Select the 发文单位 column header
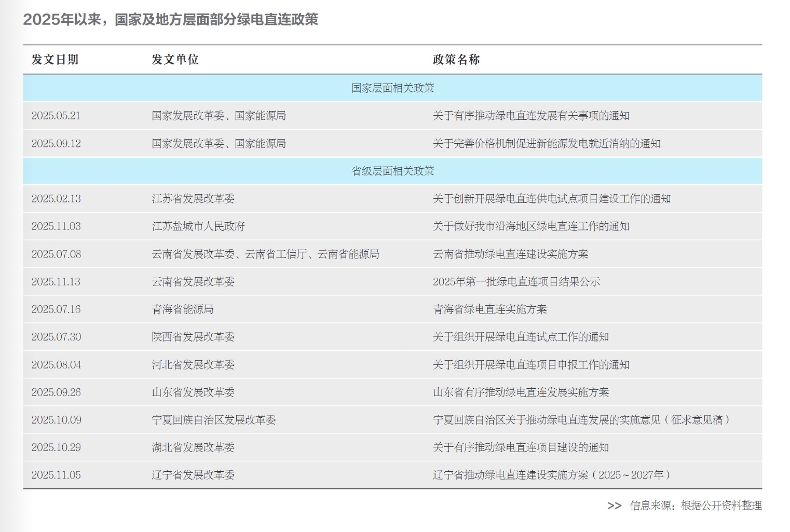The width and height of the screenshot is (790, 532). point(175,60)
